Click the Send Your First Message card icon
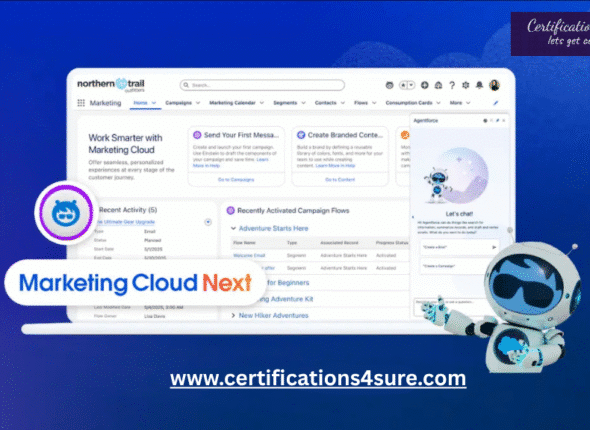 coord(197,135)
